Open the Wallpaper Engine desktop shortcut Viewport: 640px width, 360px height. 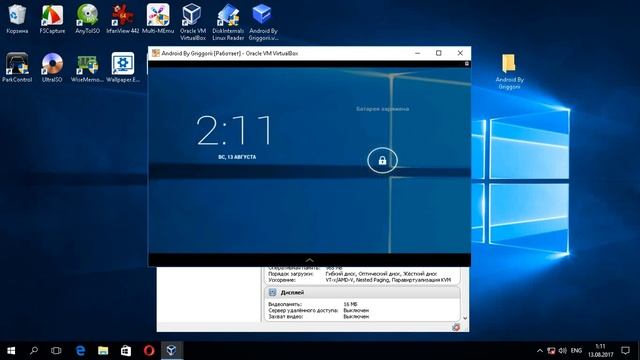(x=123, y=68)
